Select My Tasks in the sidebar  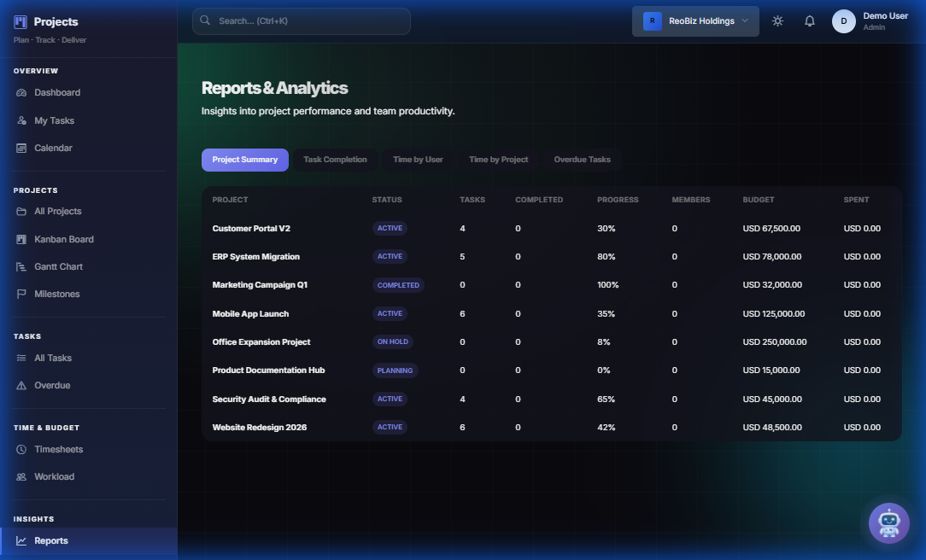(54, 120)
